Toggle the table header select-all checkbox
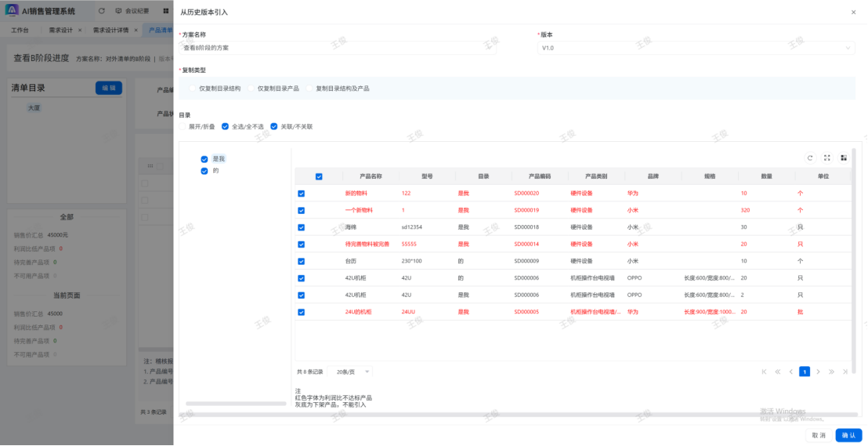Screen dimensions: 868x446 click(319, 176)
